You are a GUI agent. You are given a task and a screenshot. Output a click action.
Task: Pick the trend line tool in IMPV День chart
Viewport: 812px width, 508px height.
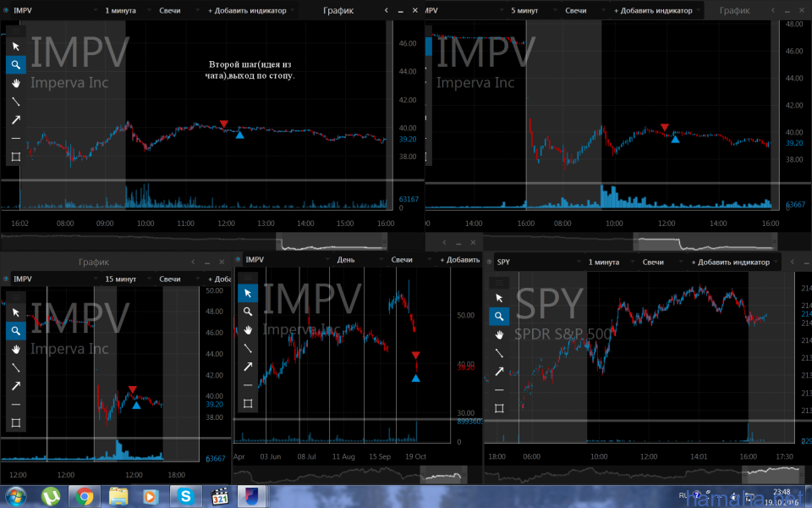(248, 348)
